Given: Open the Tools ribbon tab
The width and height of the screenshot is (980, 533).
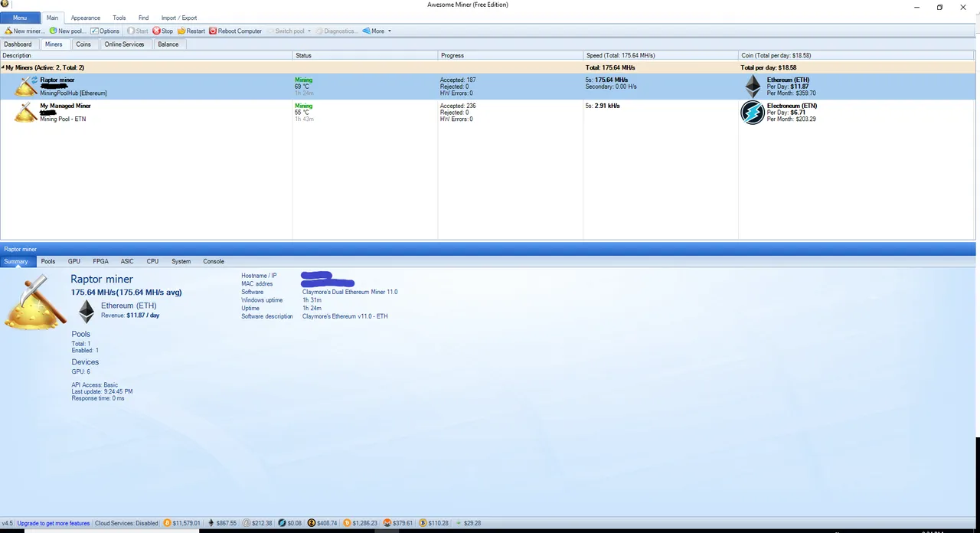Looking at the screenshot, I should pyautogui.click(x=119, y=18).
